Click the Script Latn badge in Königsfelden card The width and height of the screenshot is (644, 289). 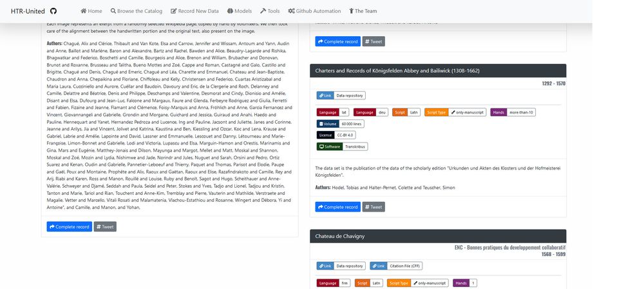pyautogui.click(x=406, y=112)
